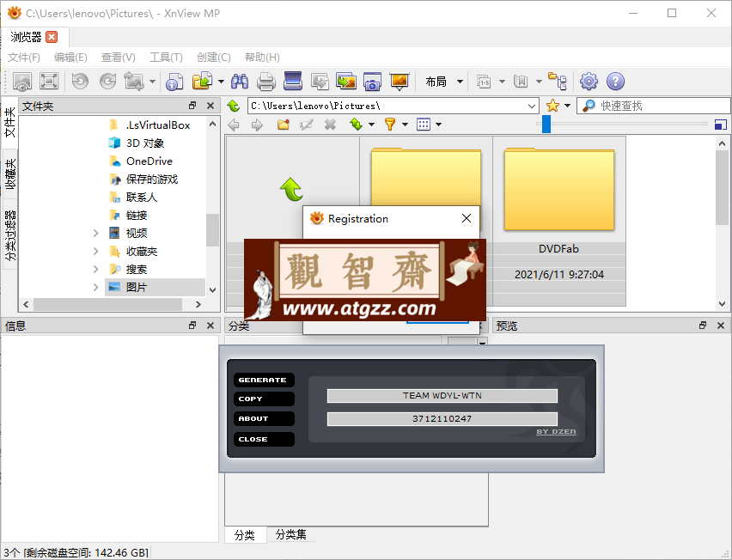The width and height of the screenshot is (732, 560).
Task: Open settings with the gear icon
Action: [589, 82]
